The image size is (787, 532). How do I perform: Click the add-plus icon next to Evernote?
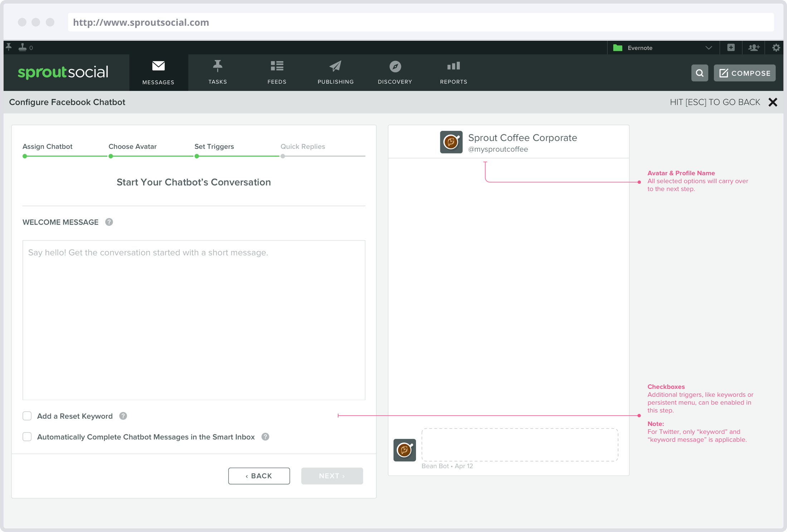pos(731,48)
